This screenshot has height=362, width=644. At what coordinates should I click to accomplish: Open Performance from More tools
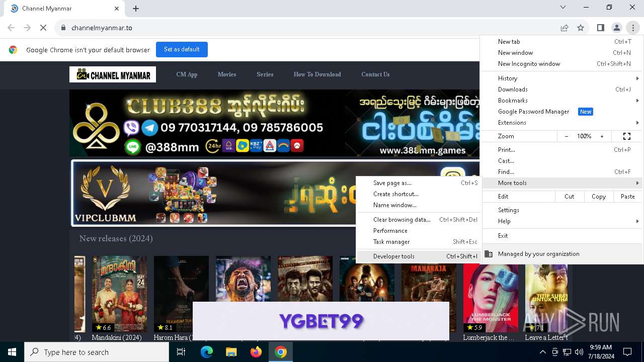pos(419,231)
